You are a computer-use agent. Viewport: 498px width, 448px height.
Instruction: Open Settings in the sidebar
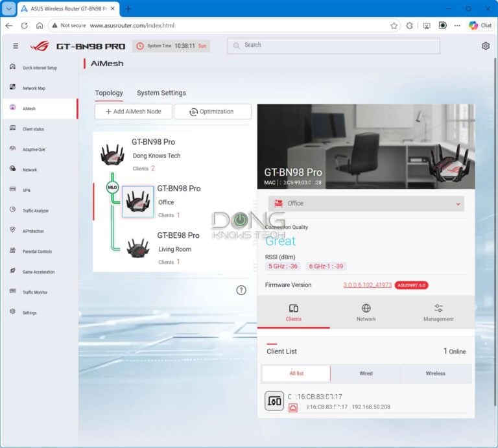(x=40, y=312)
